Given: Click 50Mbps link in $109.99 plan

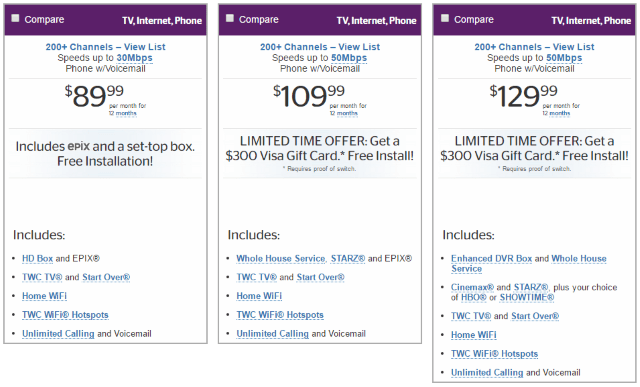Looking at the screenshot, I should tap(349, 58).
